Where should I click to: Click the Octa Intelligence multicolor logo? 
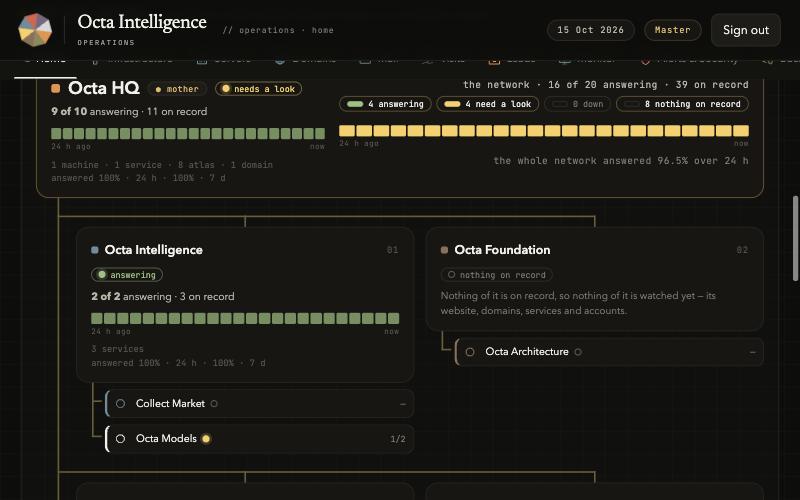(35, 30)
